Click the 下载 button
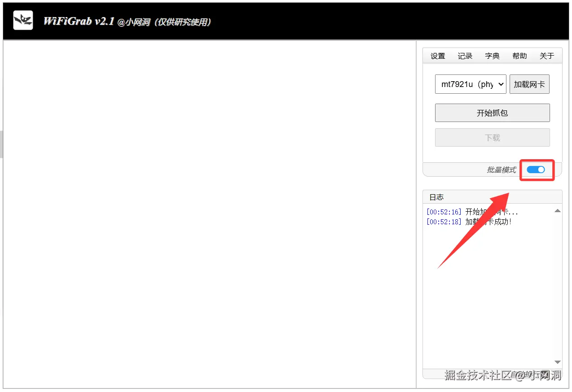The width and height of the screenshot is (572, 392). point(493,138)
